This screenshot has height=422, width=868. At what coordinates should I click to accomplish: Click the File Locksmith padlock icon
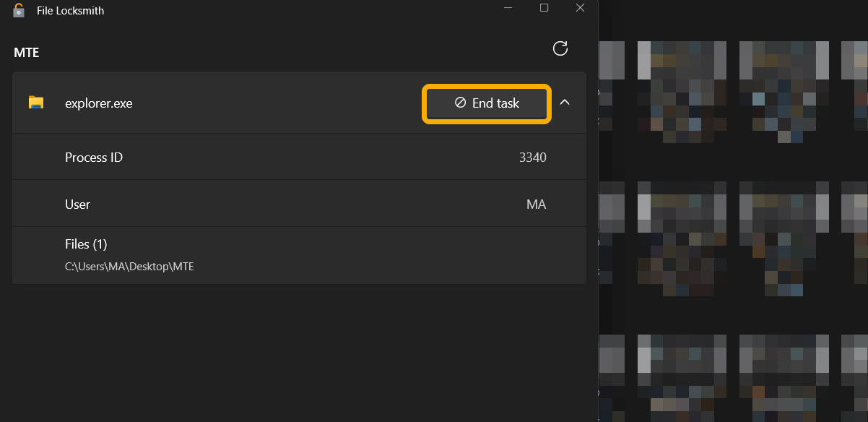click(x=18, y=10)
